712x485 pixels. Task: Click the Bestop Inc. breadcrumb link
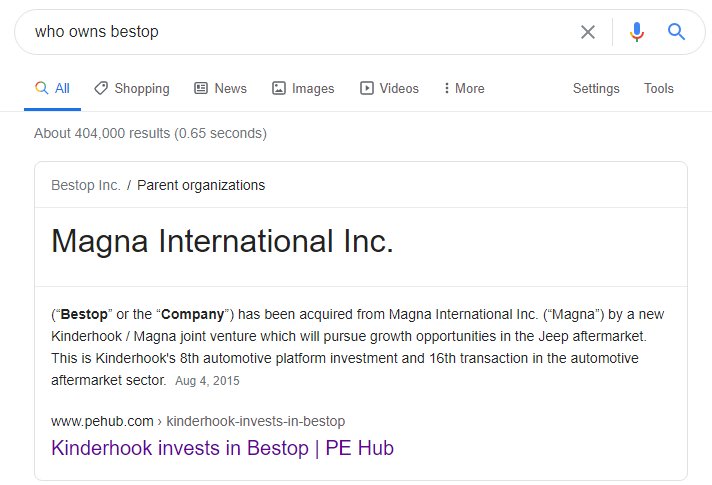[86, 185]
